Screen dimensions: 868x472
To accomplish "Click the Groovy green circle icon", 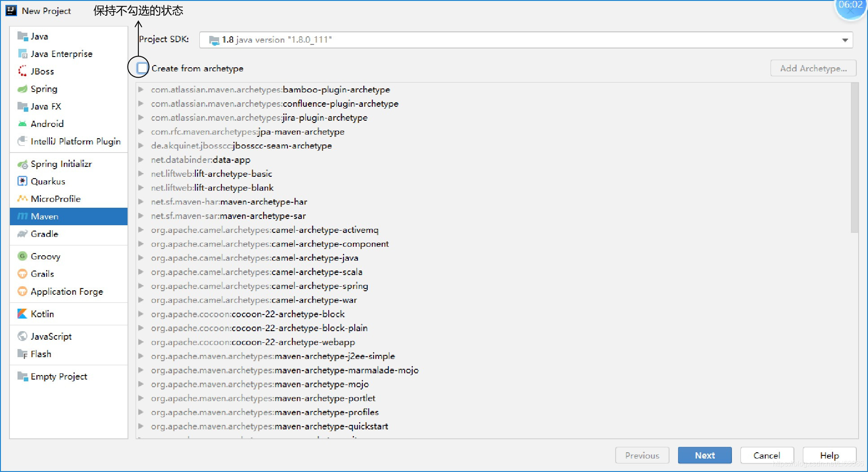I will pos(22,256).
